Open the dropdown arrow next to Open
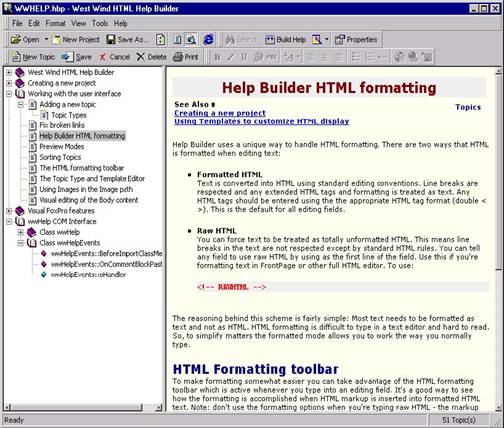Screen dimensions: 504x428 point(46,40)
